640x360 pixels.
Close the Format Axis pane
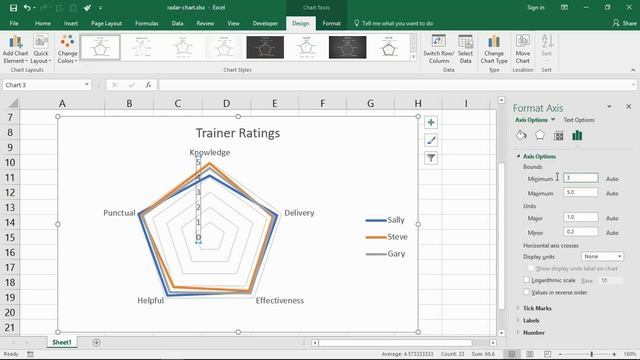pyautogui.click(x=628, y=107)
